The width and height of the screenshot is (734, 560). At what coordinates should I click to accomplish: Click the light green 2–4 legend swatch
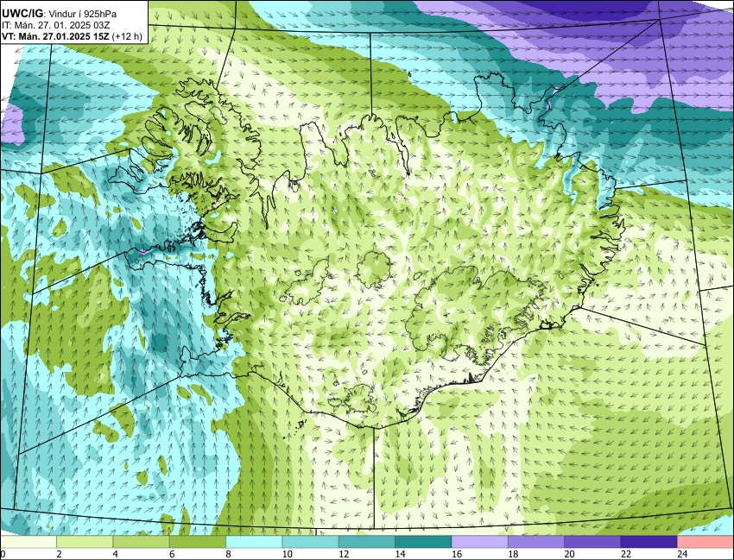coord(85,542)
